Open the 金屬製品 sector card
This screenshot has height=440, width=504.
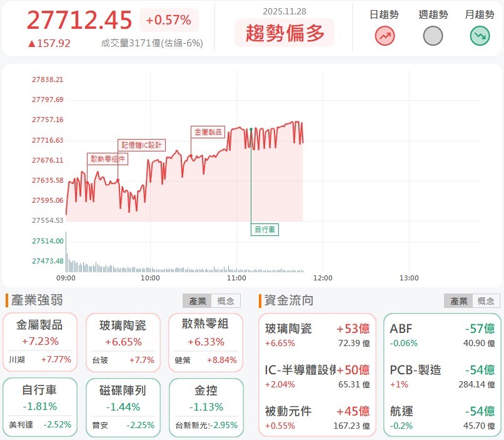[39, 338]
